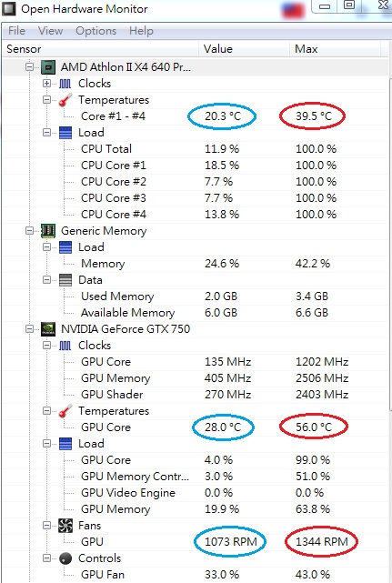Screen dimensions: 392x583
Task: Click the CPU Clocks waveform icon
Action: click(65, 84)
